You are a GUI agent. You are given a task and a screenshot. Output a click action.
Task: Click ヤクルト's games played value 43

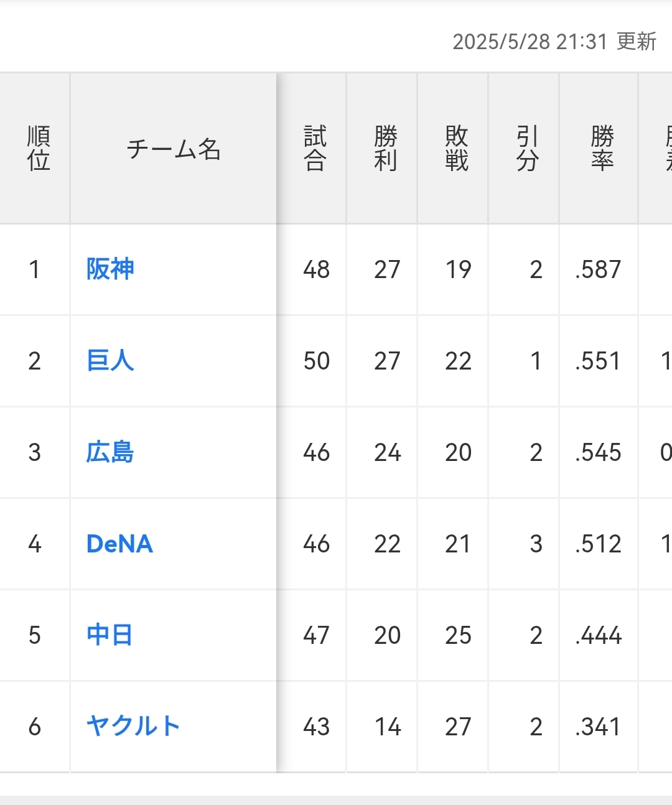click(316, 727)
